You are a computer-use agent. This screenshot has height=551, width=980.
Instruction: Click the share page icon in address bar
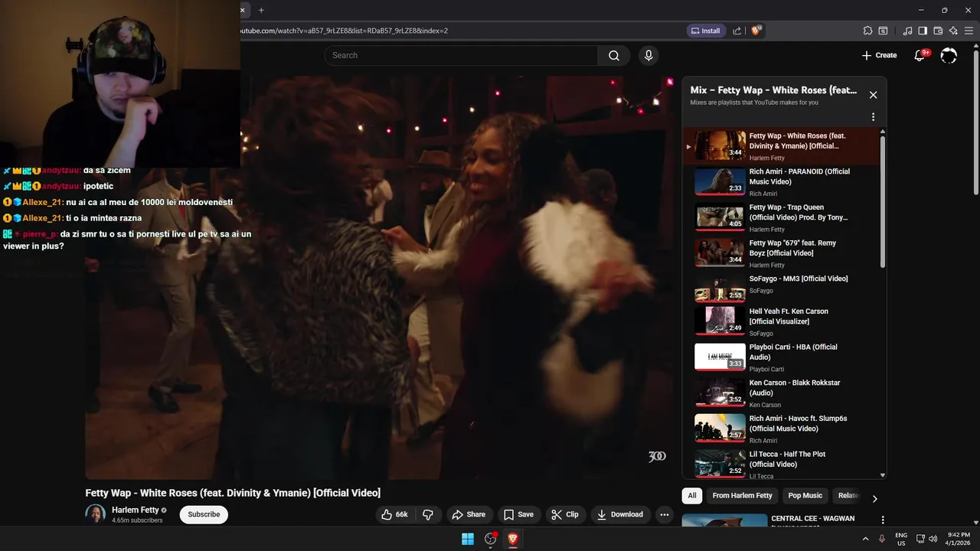[x=737, y=31]
